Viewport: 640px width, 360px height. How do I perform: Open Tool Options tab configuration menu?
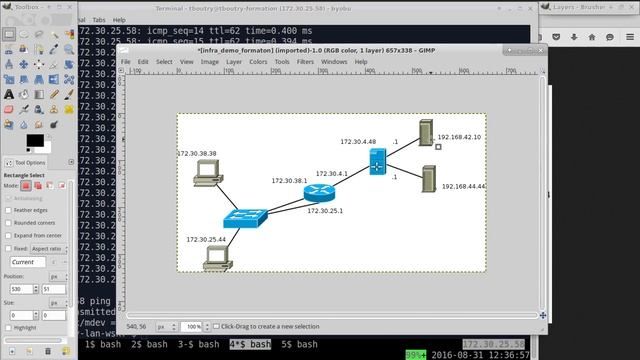coord(71,162)
